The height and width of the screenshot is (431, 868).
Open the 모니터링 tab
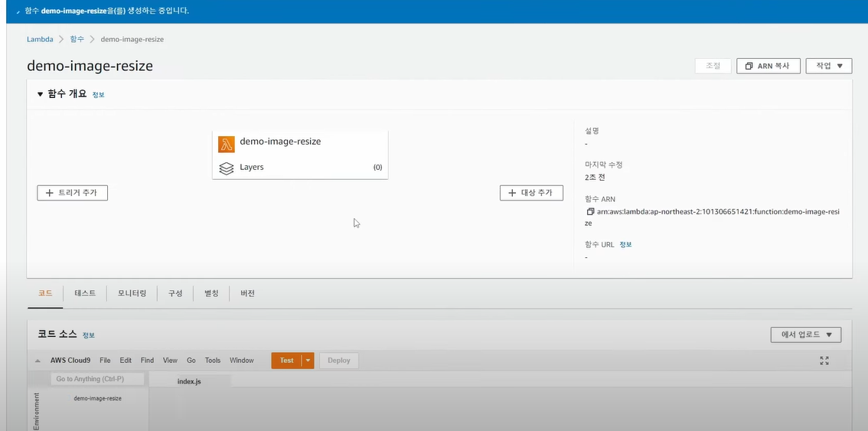[x=132, y=294]
